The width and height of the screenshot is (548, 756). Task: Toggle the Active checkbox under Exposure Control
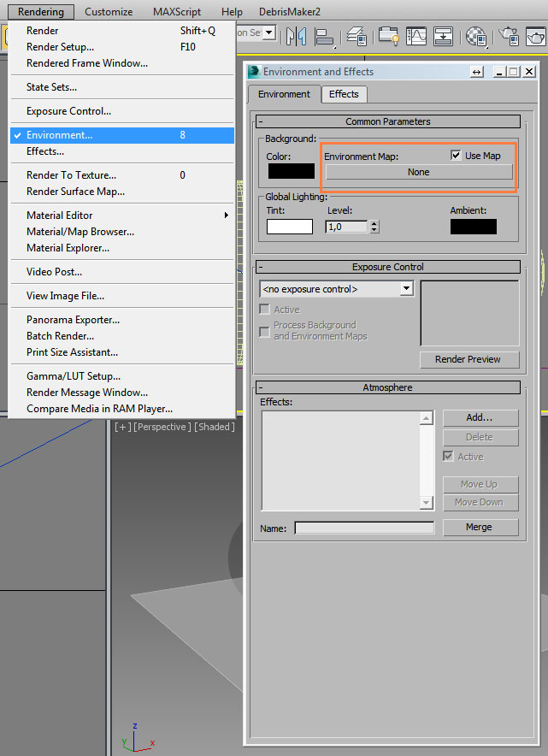(x=264, y=309)
